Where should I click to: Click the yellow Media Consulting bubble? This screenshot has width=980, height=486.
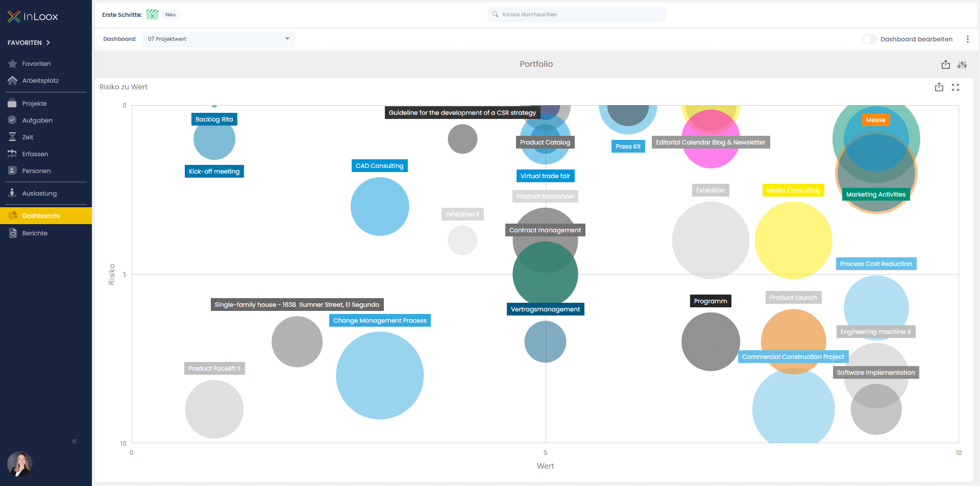793,240
